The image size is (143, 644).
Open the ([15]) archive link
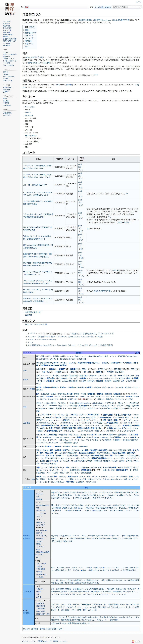click(82, 303)
